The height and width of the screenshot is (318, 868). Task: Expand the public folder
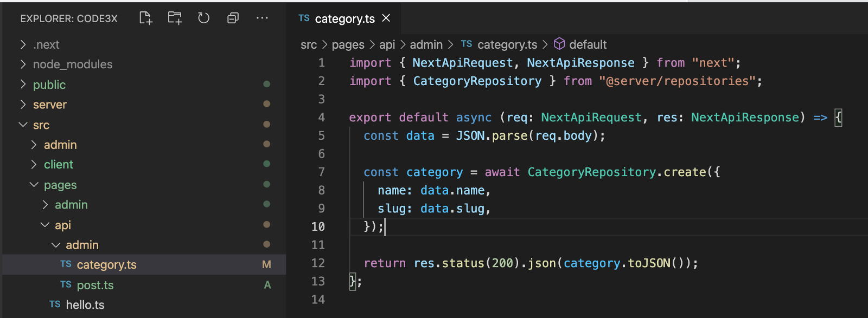pyautogui.click(x=23, y=85)
